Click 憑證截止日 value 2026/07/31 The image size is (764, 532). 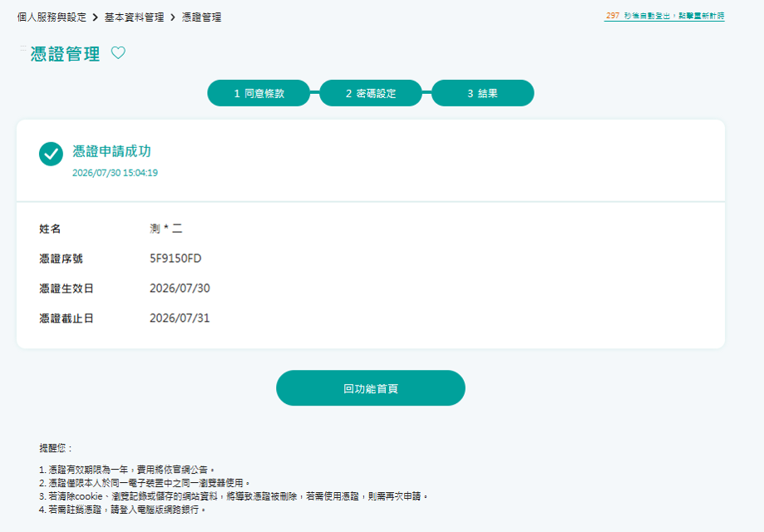coord(180,318)
